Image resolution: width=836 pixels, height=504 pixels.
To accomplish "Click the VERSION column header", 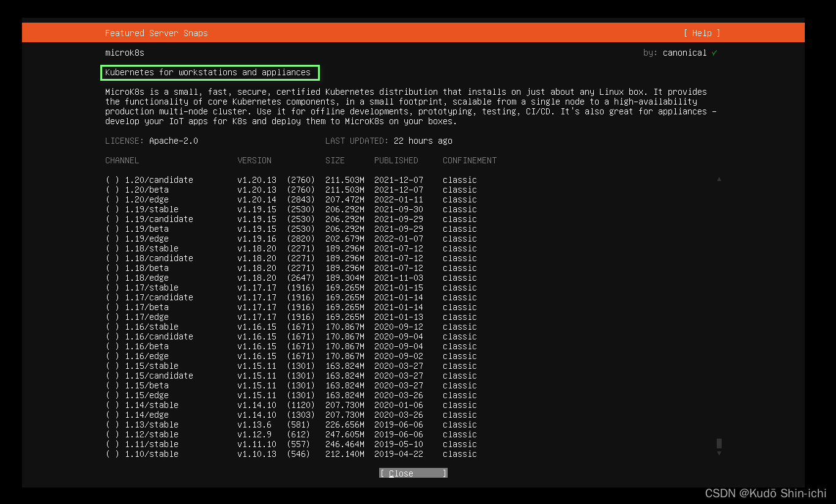I will (x=254, y=160).
